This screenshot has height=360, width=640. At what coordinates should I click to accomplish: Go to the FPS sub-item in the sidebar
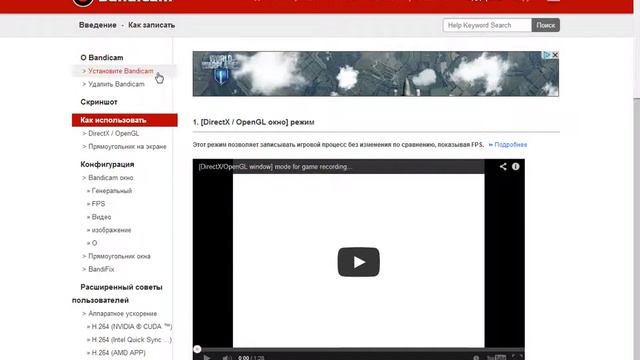98,204
